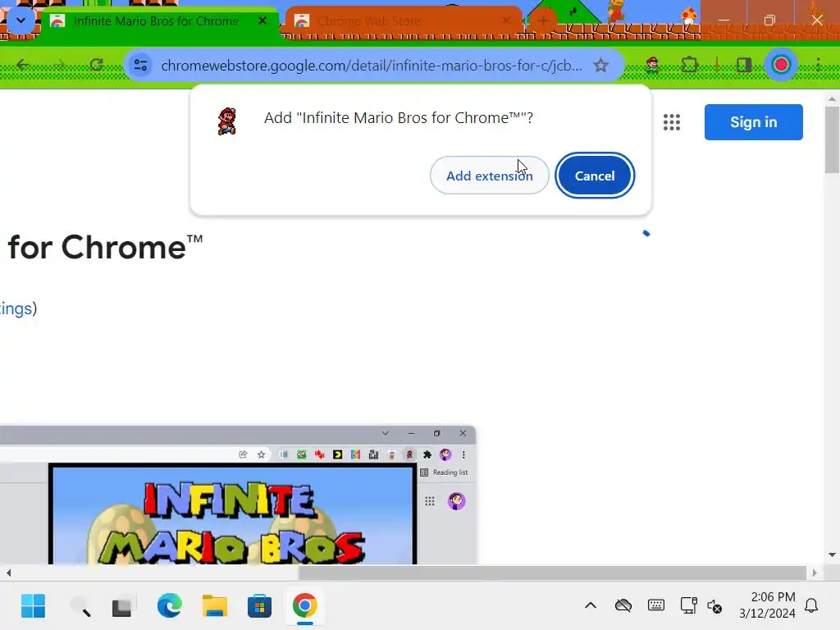Screen dimensions: 840x630
Task: Open the Infinite Mario Bros screenshot thumbnail
Action: coord(237,495)
